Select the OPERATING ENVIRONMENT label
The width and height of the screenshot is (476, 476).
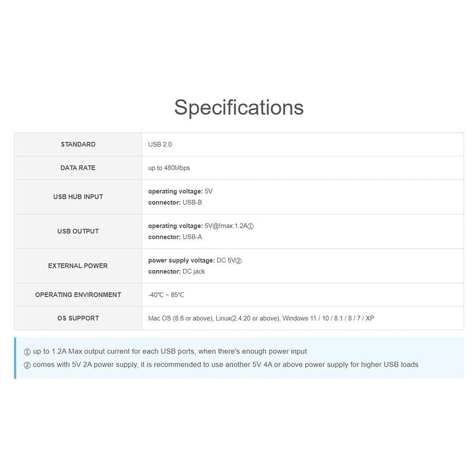pos(78,295)
